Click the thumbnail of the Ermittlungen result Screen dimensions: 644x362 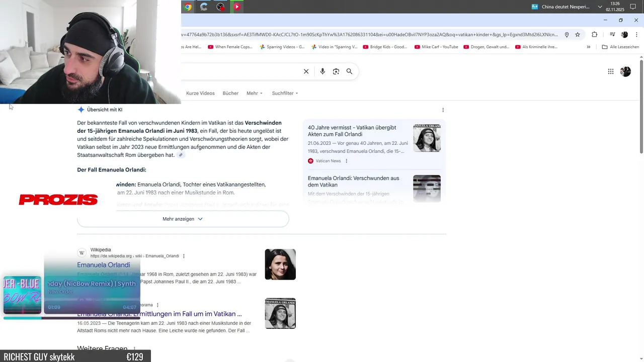[x=280, y=313]
